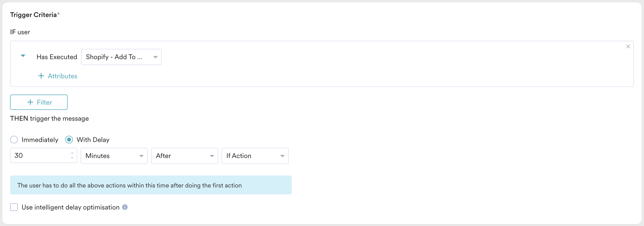
Task: Click the Has Executed label
Action: click(x=57, y=57)
